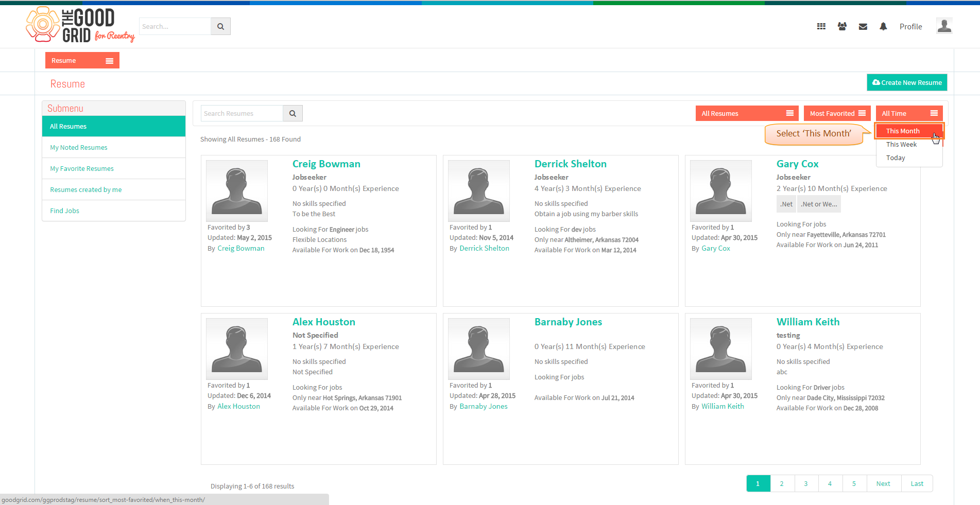
Task: Open Find Jobs in Submenu
Action: point(114,211)
